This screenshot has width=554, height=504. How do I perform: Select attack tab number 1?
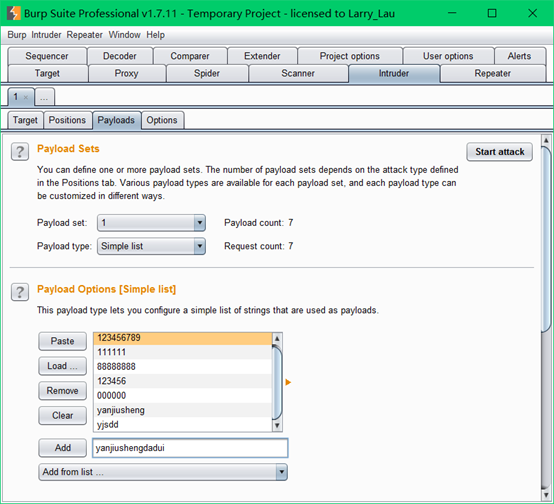point(16,97)
